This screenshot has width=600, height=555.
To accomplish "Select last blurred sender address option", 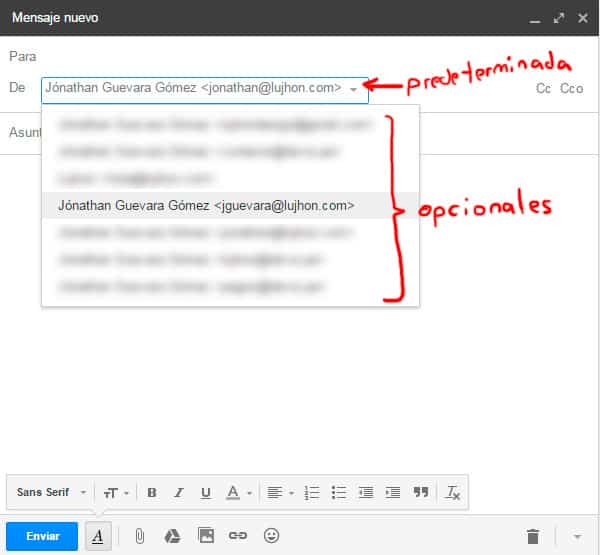I will 230,286.
